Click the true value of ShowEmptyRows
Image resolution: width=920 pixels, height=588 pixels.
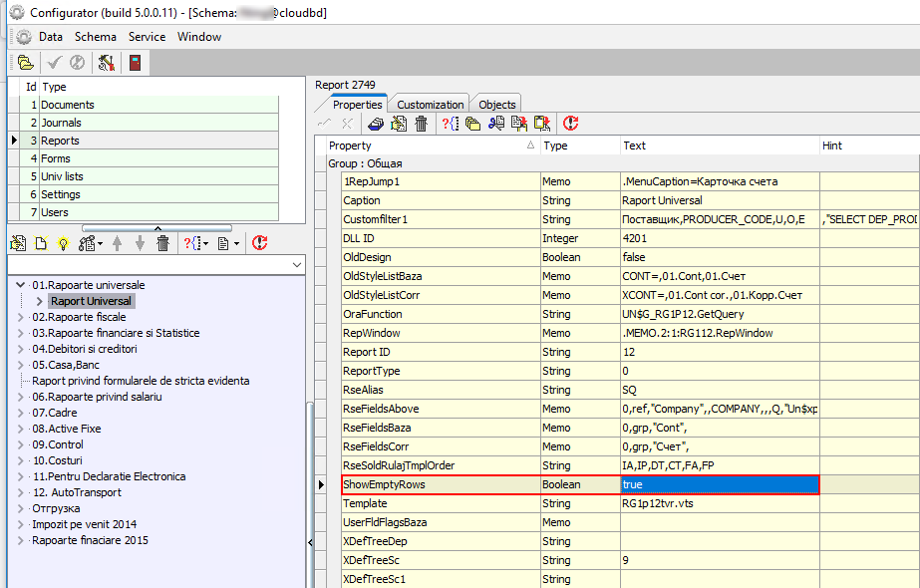coord(720,484)
